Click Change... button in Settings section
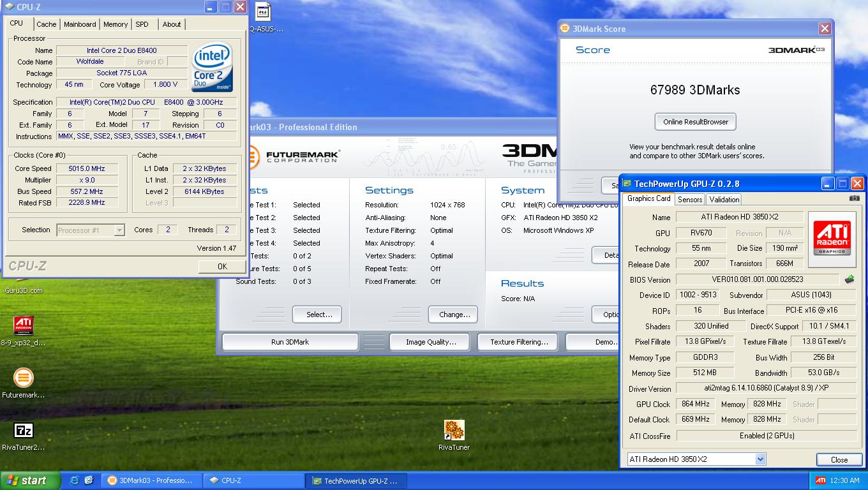868x490 pixels. (x=454, y=315)
